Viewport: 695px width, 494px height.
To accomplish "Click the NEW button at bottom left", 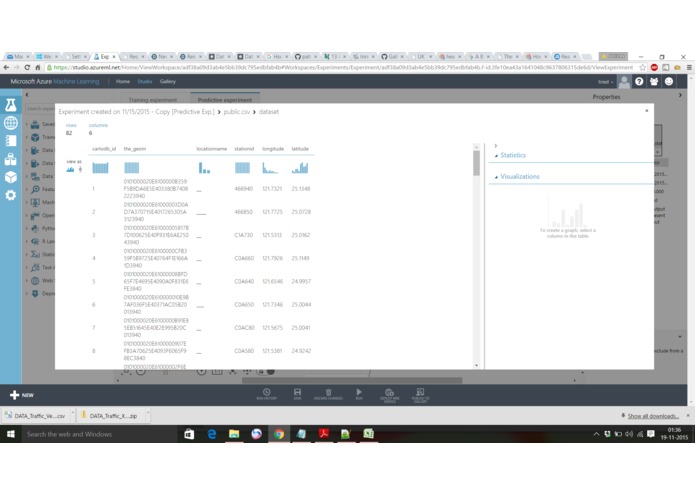I will (21, 395).
